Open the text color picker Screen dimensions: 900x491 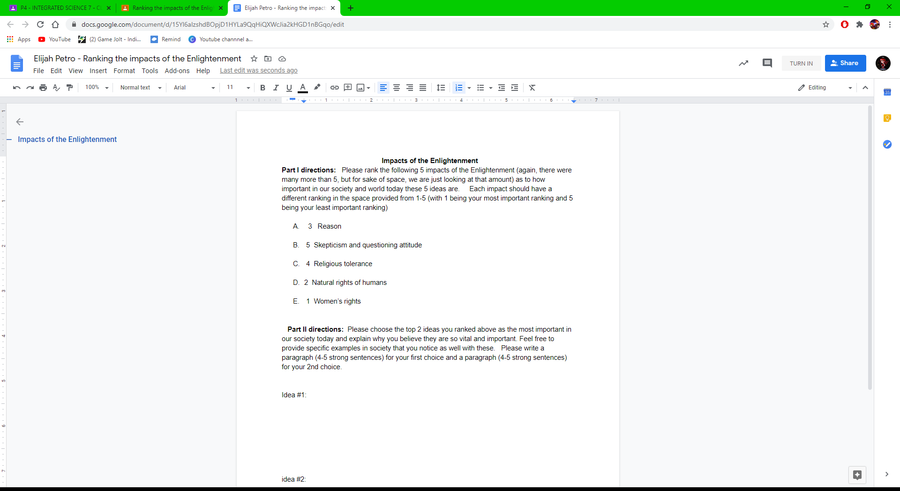pyautogui.click(x=302, y=88)
